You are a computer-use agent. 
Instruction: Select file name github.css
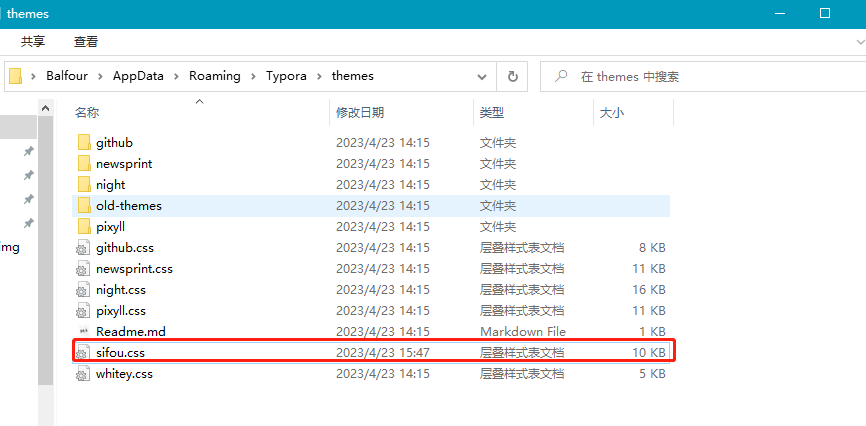pos(125,248)
